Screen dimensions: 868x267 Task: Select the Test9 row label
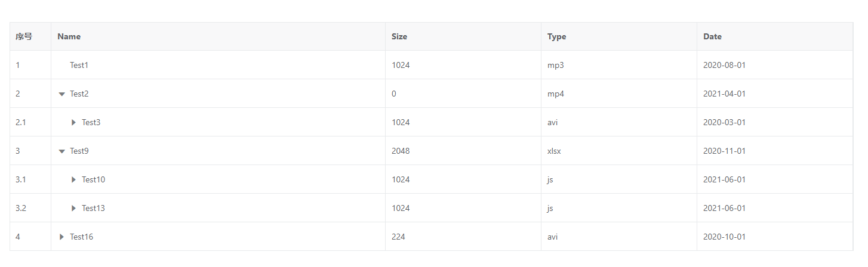[79, 151]
